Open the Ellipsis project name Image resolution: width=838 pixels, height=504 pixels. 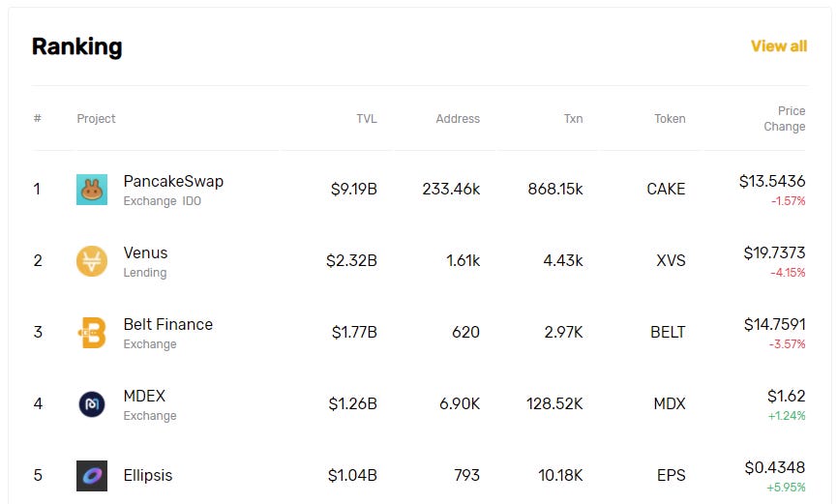[147, 475]
